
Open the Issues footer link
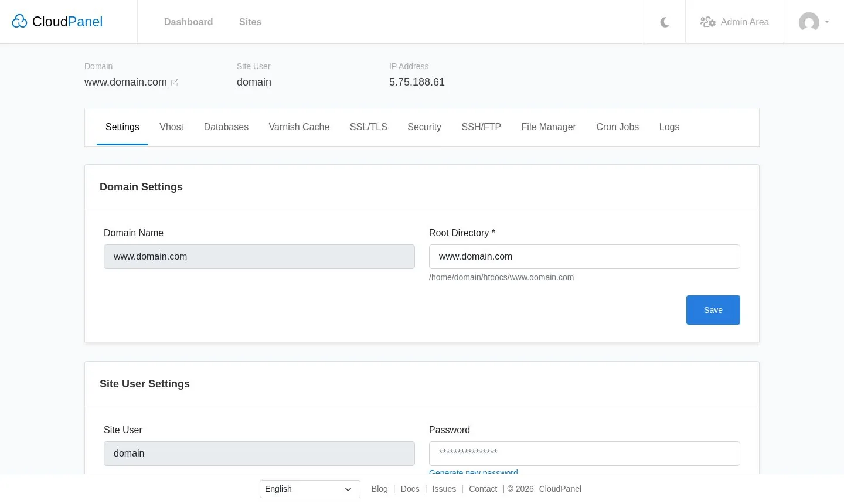(444, 489)
